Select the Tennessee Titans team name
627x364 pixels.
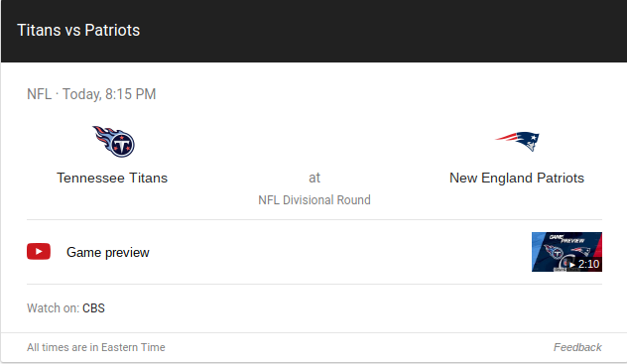point(112,178)
